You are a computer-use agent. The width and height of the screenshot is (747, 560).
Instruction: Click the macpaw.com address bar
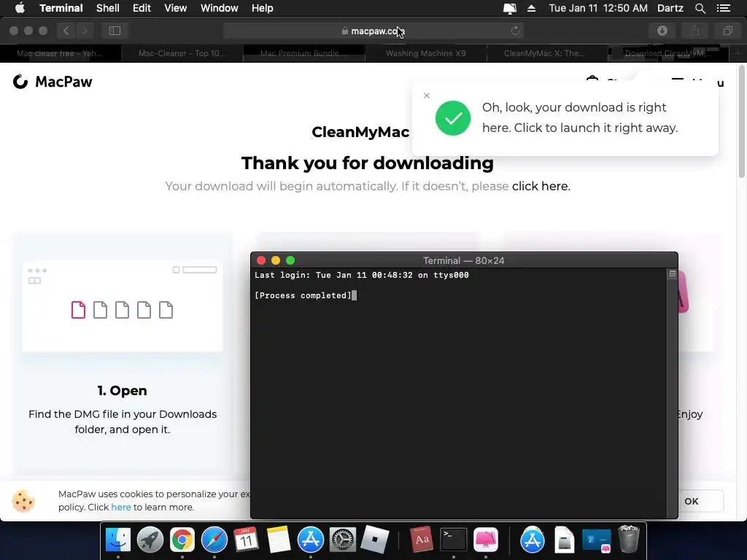(x=373, y=31)
